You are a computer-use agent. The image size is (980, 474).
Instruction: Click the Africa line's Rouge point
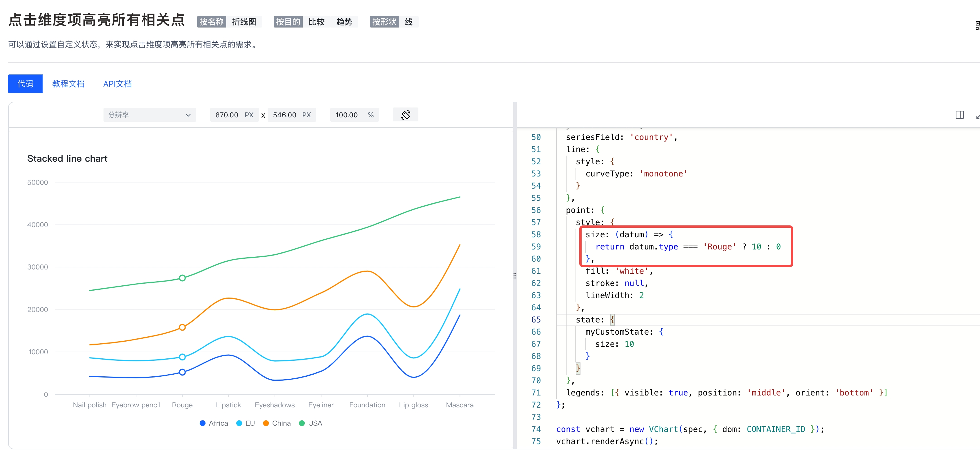182,372
